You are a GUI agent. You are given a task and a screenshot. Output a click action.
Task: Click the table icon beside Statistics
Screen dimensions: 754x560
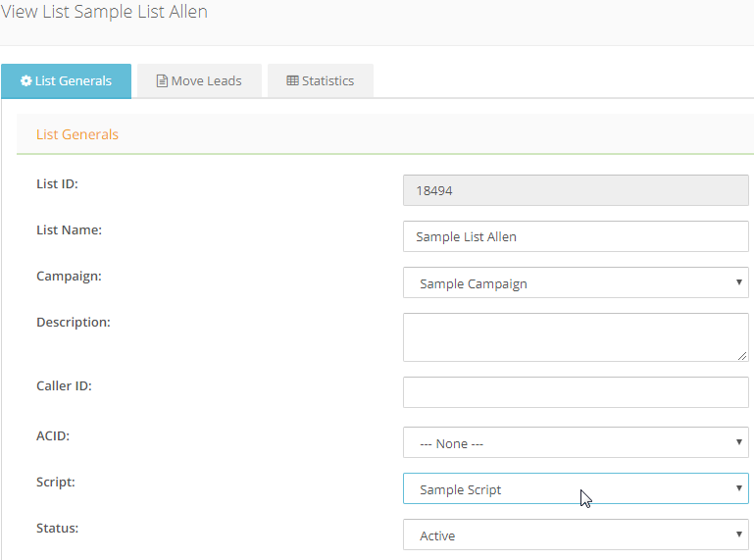click(x=292, y=80)
